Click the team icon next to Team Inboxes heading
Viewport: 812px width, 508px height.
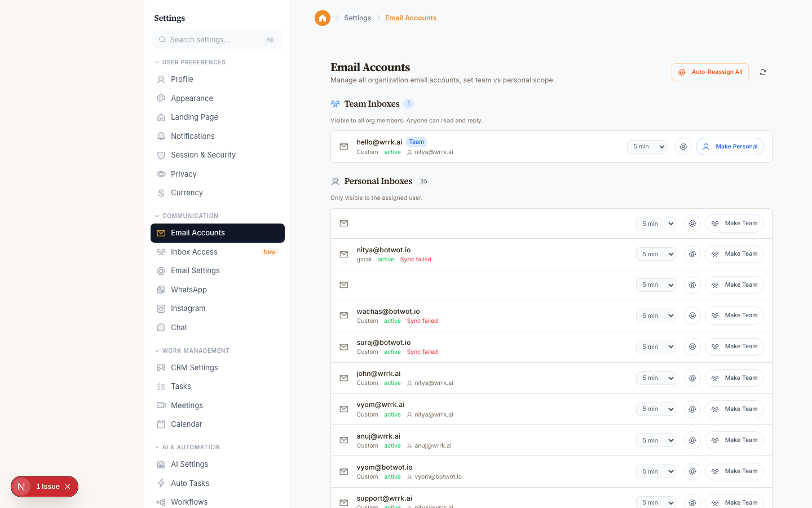pyautogui.click(x=335, y=104)
